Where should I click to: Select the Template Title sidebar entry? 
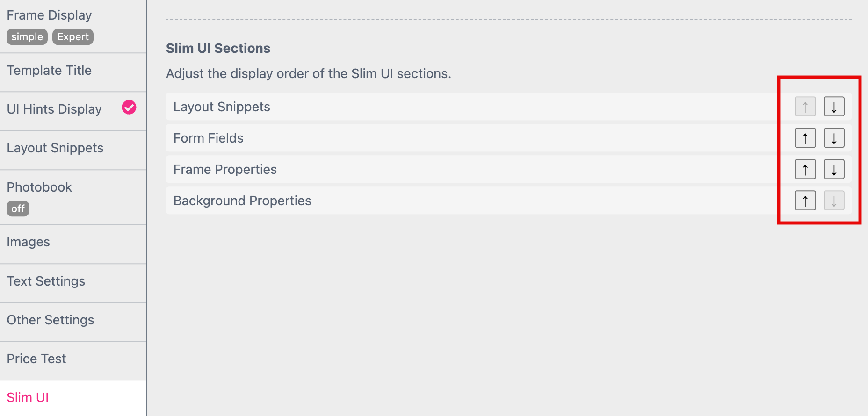49,70
